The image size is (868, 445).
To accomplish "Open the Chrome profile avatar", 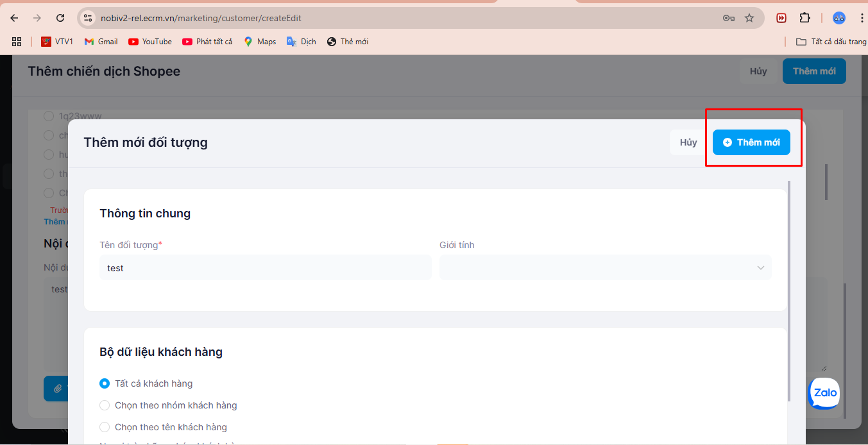I will pos(838,18).
